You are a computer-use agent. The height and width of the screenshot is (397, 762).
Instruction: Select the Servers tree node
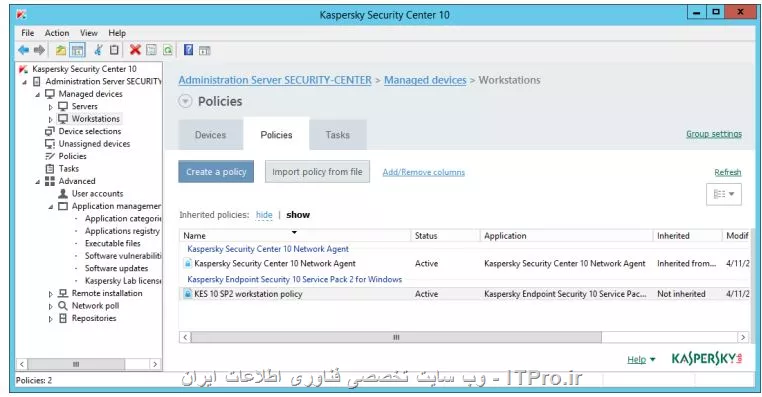pyautogui.click(x=85, y=106)
